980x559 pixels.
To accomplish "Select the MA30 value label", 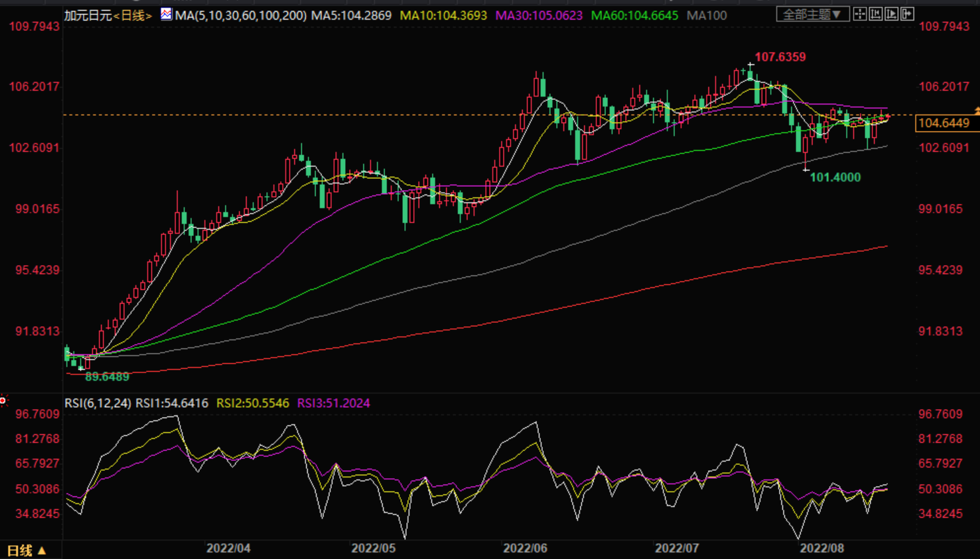I will tap(539, 15).
